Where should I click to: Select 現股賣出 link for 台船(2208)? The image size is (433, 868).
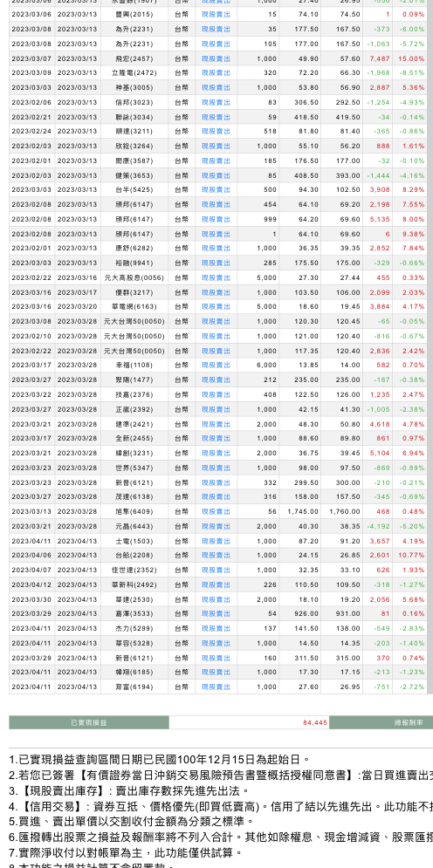216,555
